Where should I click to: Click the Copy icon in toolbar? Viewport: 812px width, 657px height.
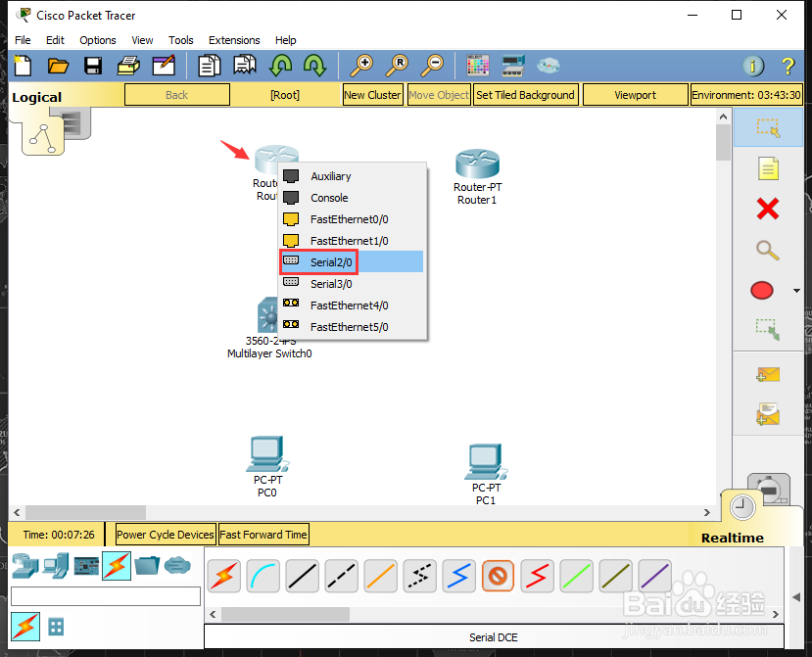tap(210, 66)
